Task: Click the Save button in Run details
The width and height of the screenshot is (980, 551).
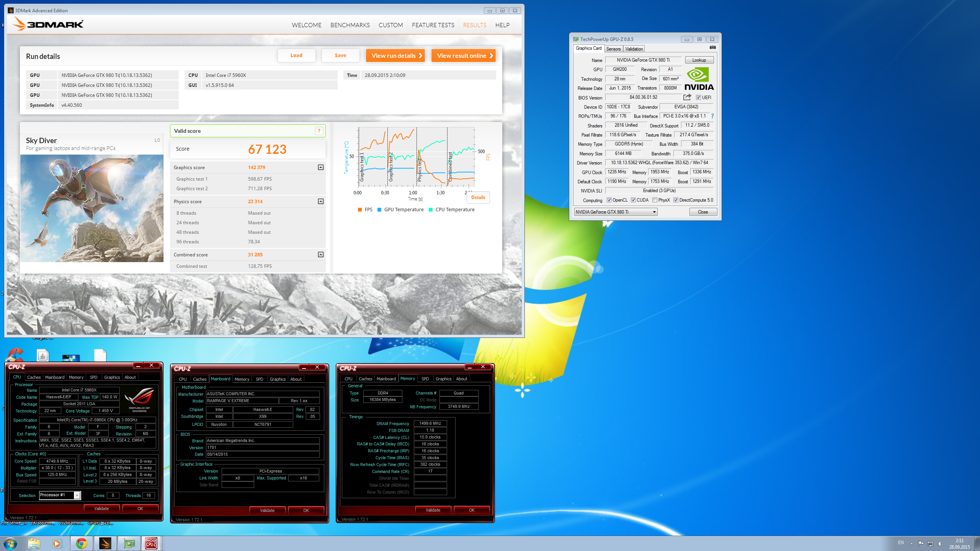Action: pyautogui.click(x=340, y=55)
